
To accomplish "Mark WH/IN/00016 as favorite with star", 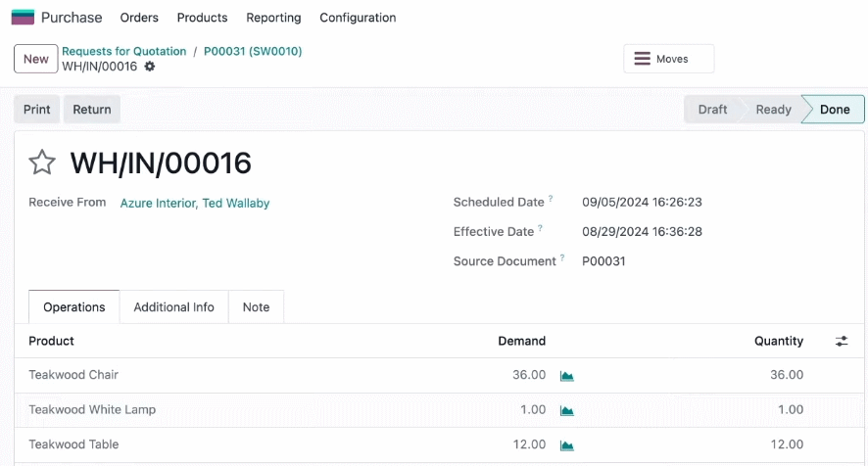I will pos(42,163).
